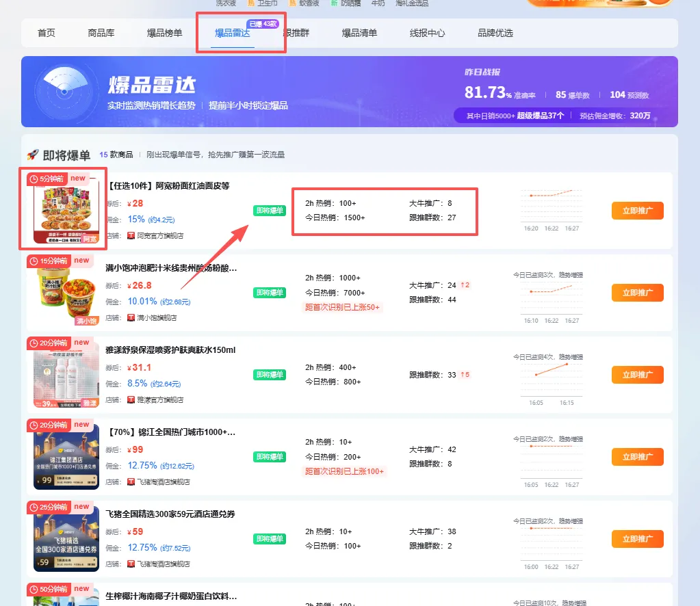
Task: Click commission 10.01% (约2.68元)
Action: point(159,301)
